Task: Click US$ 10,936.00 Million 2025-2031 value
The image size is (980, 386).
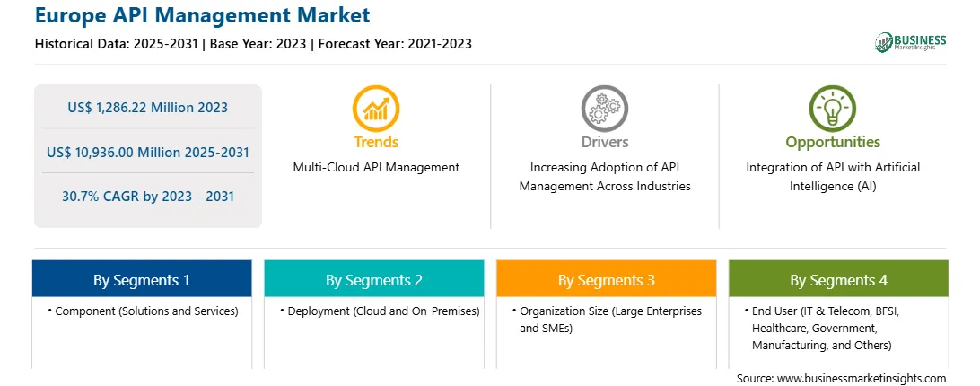Action: (x=147, y=152)
